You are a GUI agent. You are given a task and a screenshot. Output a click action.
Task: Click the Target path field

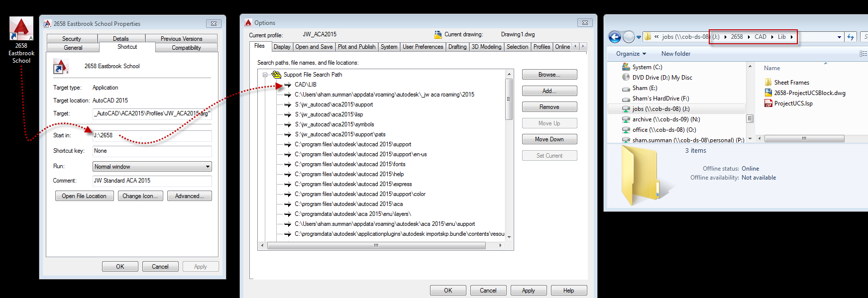click(x=152, y=113)
